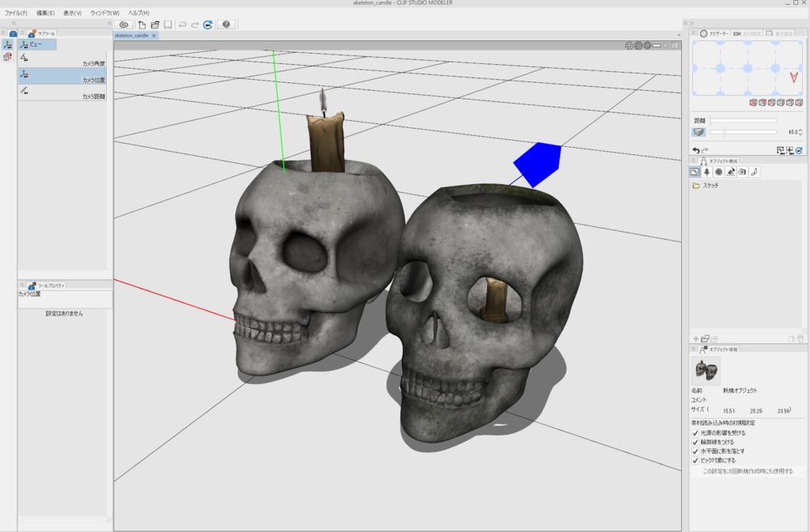Viewport: 810px width, 532px height.
Task: Click the perspective cube icon beside the angle slider
Action: coord(698,132)
